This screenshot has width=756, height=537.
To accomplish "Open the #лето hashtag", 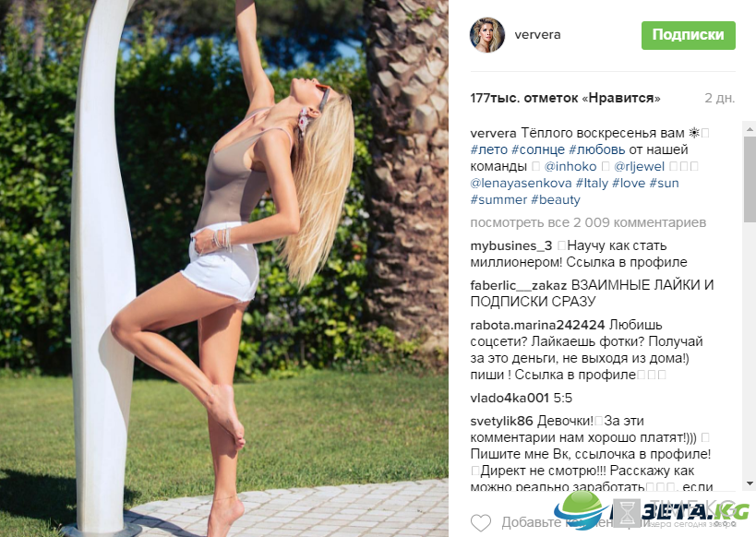I will pos(489,149).
